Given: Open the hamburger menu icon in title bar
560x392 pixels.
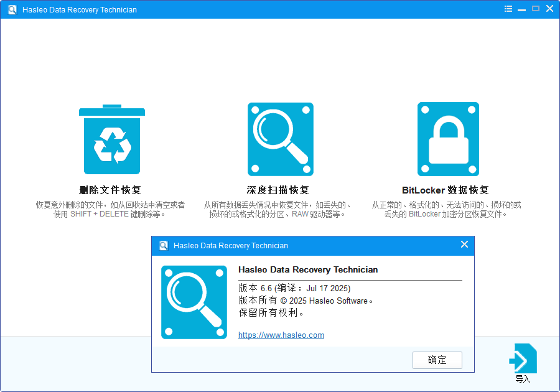Looking at the screenshot, I should 508,9.
